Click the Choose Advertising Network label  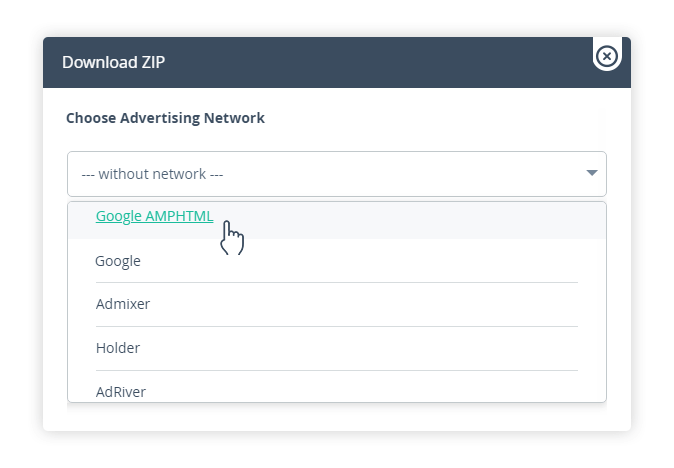click(x=165, y=118)
